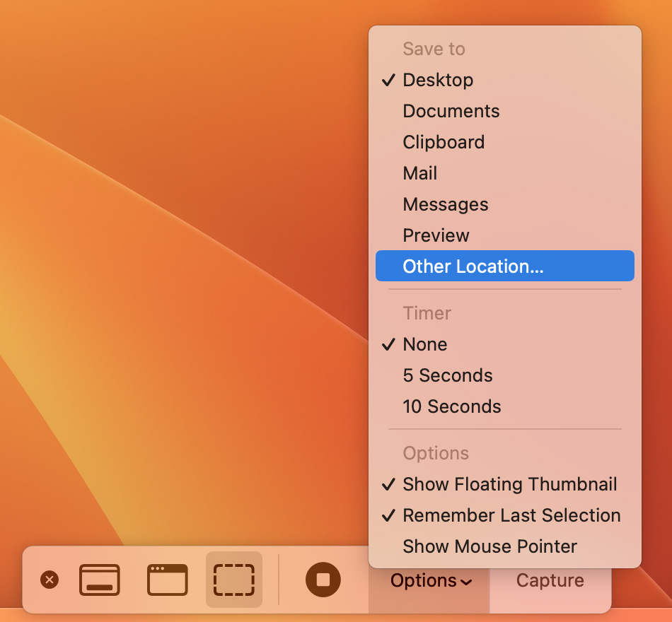Viewport: 672px width, 622px height.
Task: Choose Desktop as save location
Action: click(505, 80)
